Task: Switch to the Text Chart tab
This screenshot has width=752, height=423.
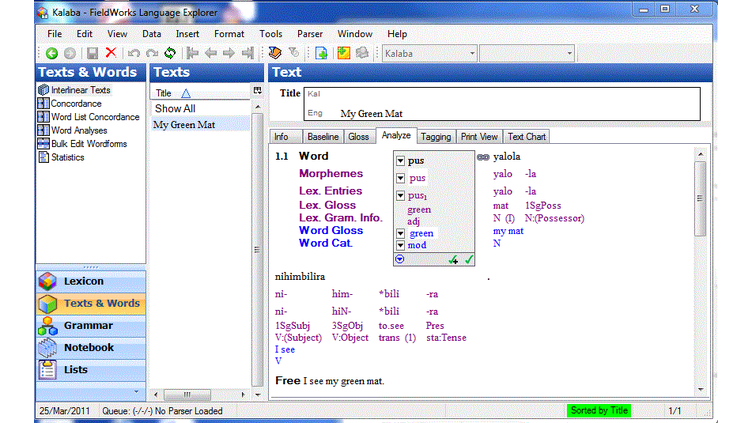Action: pyautogui.click(x=527, y=137)
